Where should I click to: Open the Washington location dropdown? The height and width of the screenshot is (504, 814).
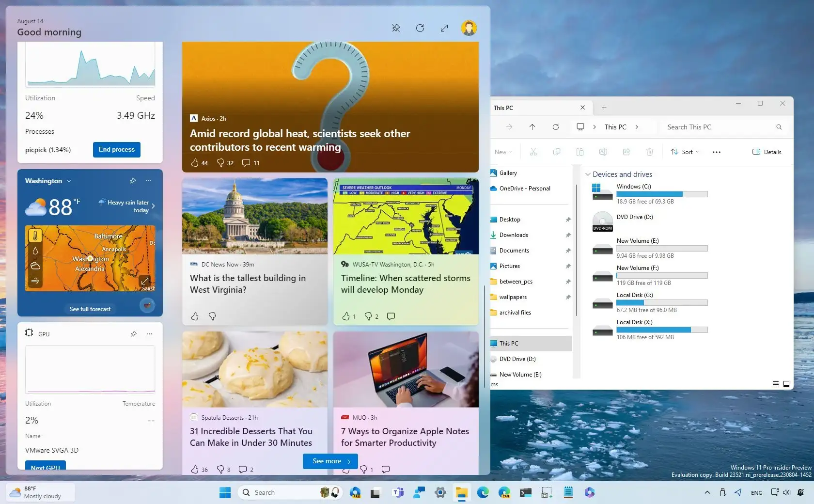(x=68, y=181)
